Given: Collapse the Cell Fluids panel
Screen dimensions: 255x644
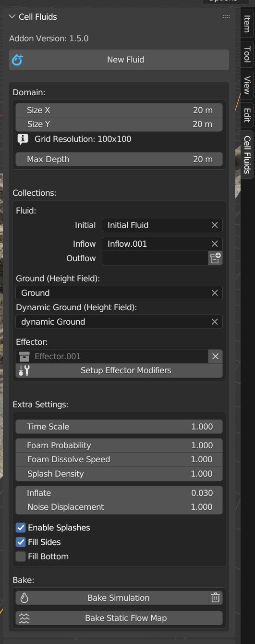Looking at the screenshot, I should [x=12, y=17].
